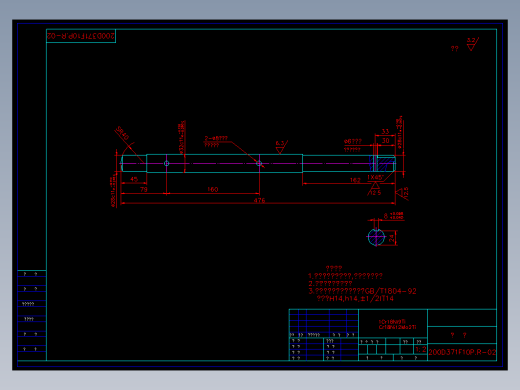Click the hatched keyway section on shaft

pyautogui.click(x=384, y=164)
